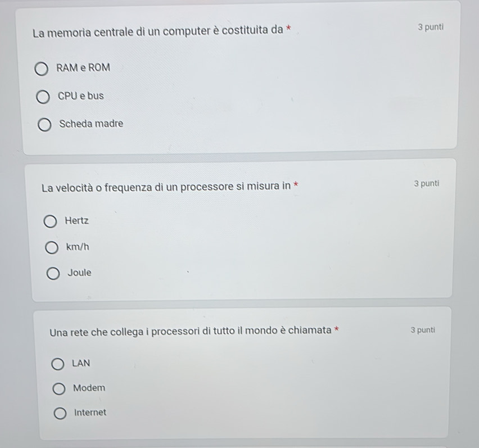This screenshot has width=479, height=448.
Task: Select 'Hertz' as the processor frequency unit
Action: (50, 221)
